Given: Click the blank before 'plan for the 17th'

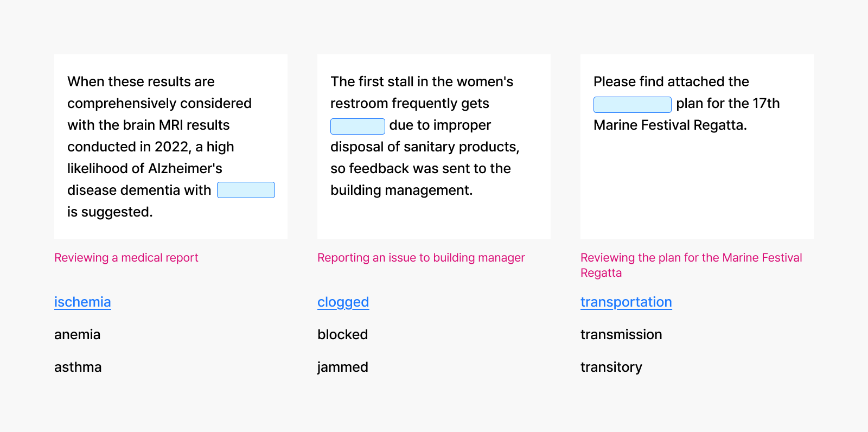Looking at the screenshot, I should (x=632, y=104).
